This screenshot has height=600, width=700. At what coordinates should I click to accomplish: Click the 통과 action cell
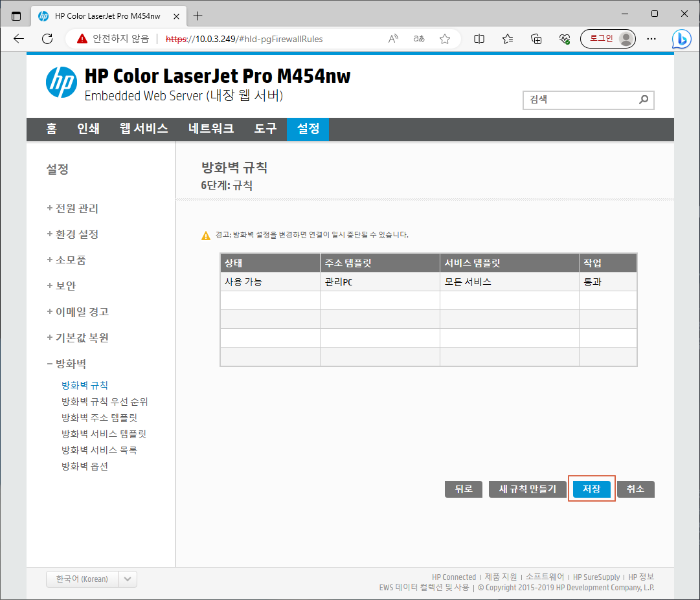[x=608, y=282]
